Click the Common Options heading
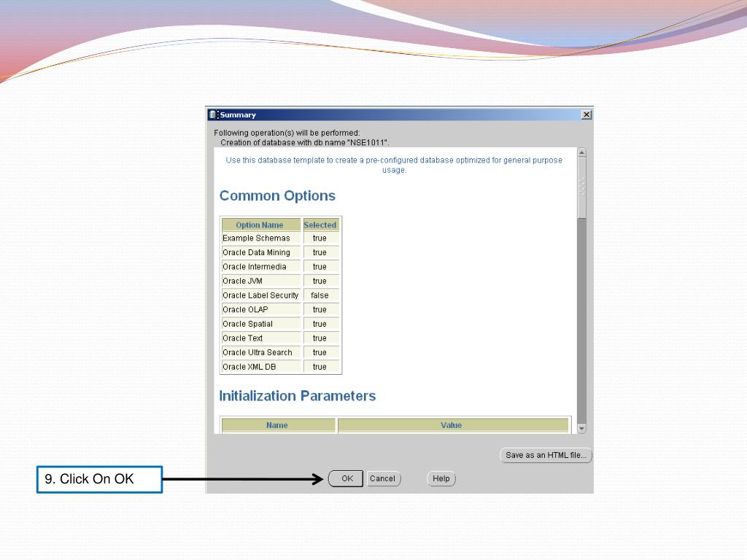This screenshot has width=747, height=560. coord(277,195)
